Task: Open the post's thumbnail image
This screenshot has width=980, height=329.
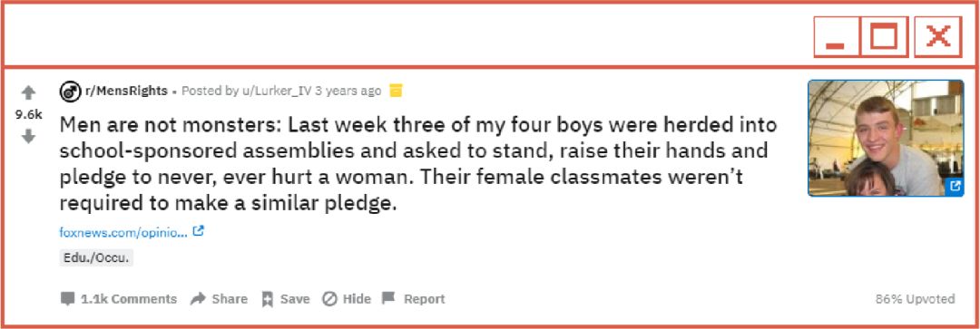Action: [x=886, y=138]
